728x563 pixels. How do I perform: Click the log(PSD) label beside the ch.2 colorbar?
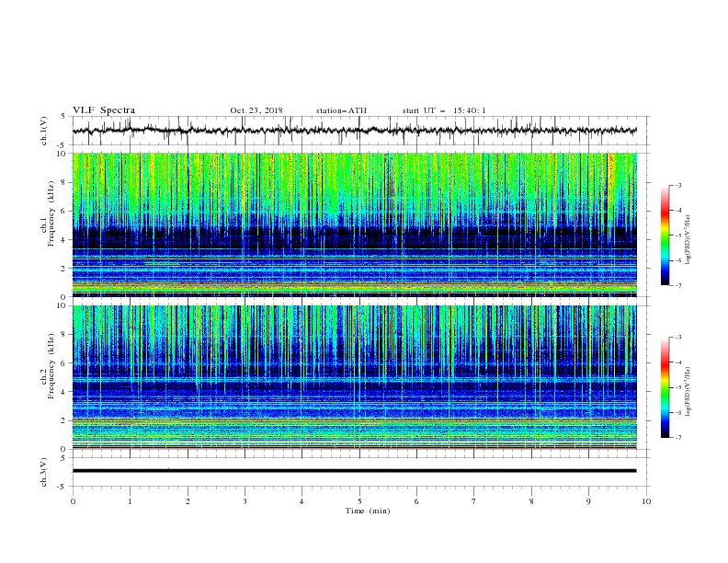point(688,392)
